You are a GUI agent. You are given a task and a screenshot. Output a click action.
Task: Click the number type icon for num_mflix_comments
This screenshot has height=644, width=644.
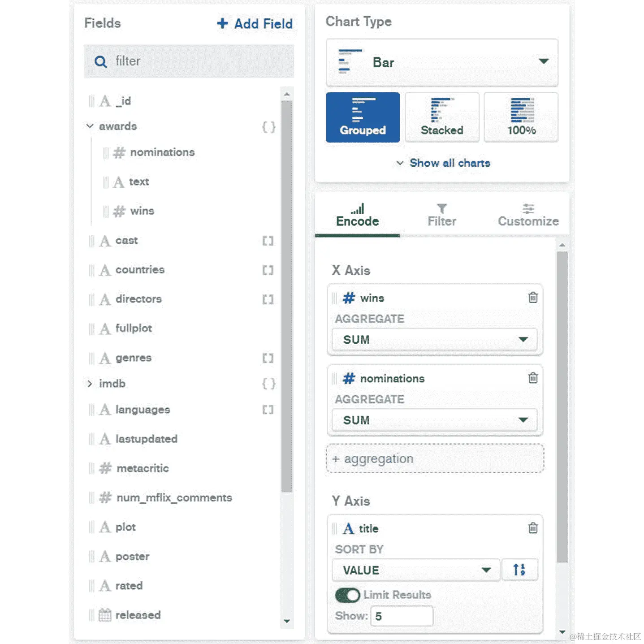105,497
